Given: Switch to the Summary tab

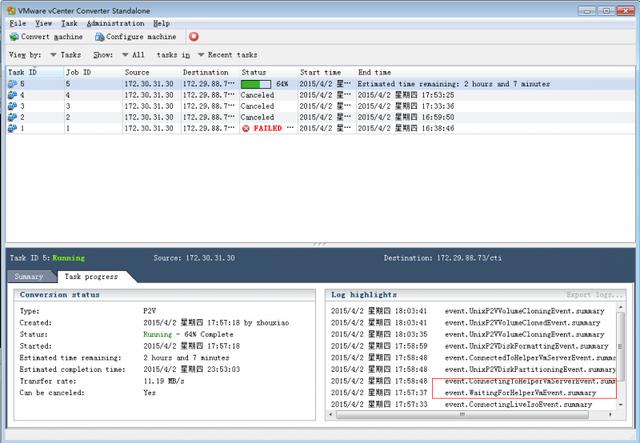Looking at the screenshot, I should pyautogui.click(x=29, y=276).
